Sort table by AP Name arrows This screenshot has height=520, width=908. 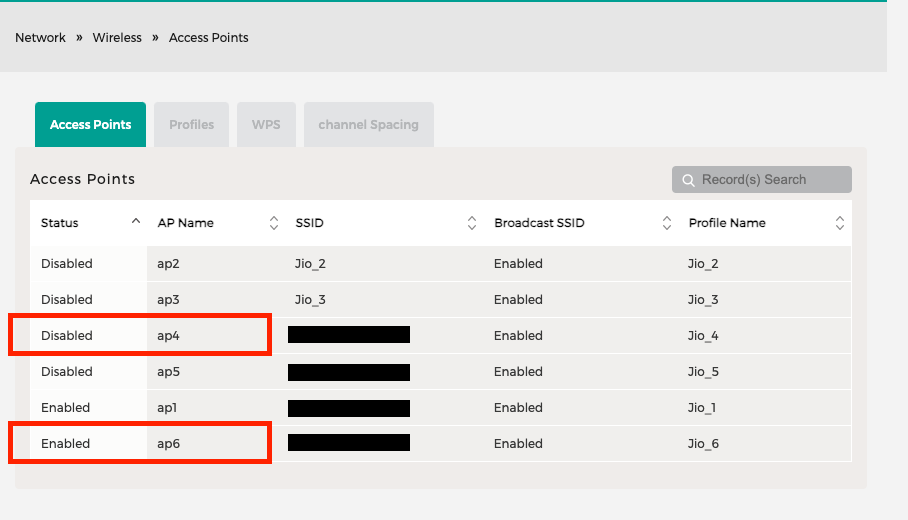click(x=274, y=223)
